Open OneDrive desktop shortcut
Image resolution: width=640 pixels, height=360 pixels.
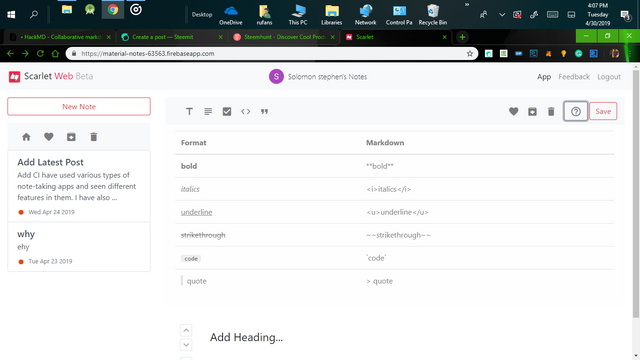[231, 14]
